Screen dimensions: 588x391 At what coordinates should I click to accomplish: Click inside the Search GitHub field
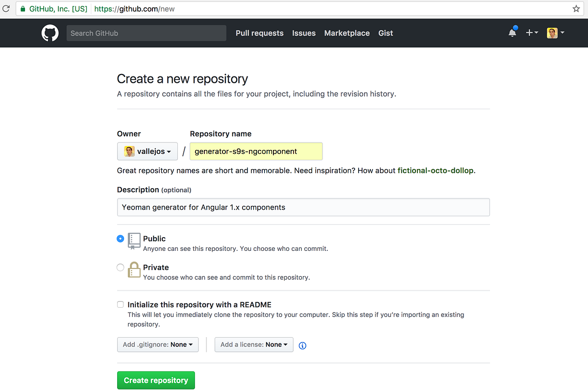point(146,33)
